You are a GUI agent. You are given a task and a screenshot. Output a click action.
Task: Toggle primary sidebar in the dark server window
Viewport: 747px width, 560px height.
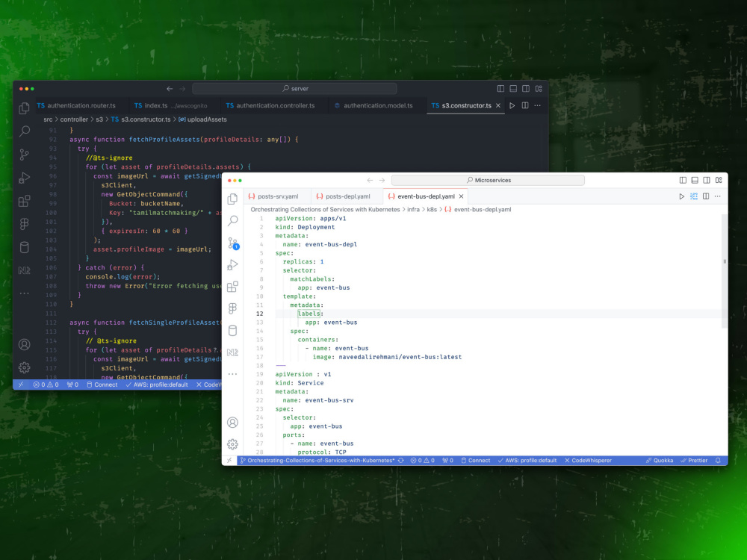500,89
